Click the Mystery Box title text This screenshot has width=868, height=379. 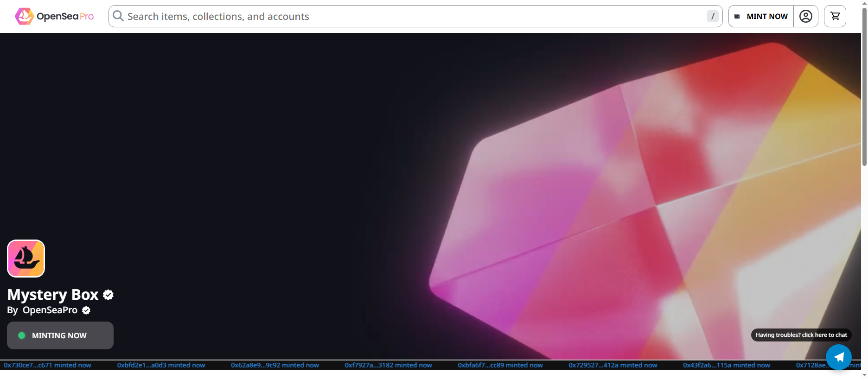pyautogui.click(x=53, y=295)
